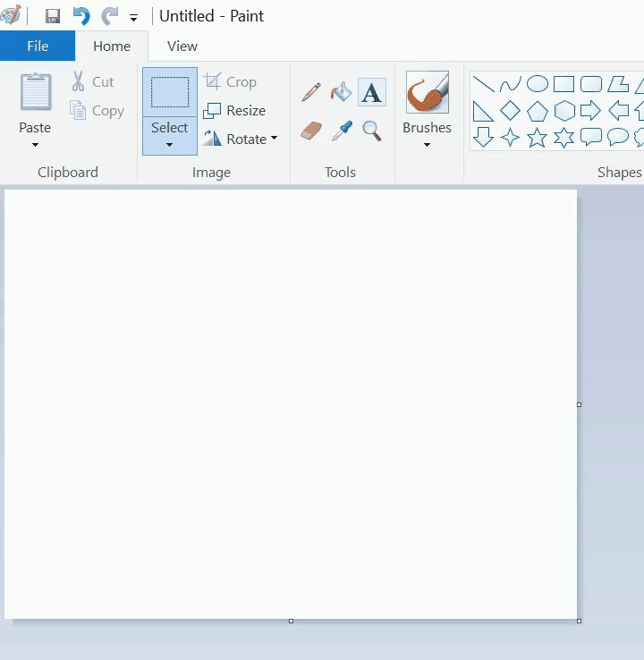Pick the Diamond shape

(510, 111)
